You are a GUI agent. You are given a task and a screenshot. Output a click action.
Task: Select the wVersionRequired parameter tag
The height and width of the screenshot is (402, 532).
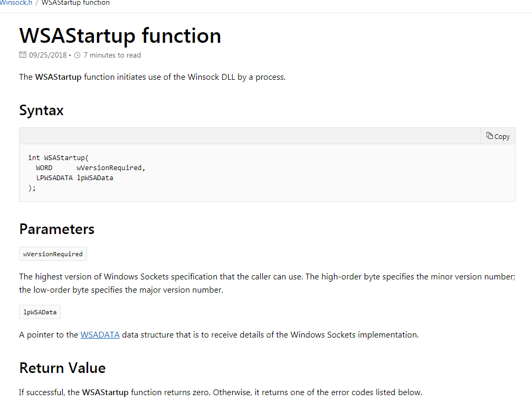(53, 254)
